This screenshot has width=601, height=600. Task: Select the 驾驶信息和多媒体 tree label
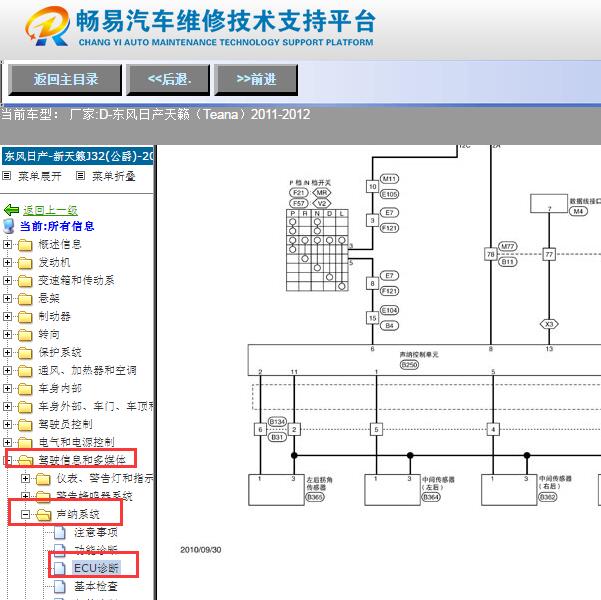point(82,460)
